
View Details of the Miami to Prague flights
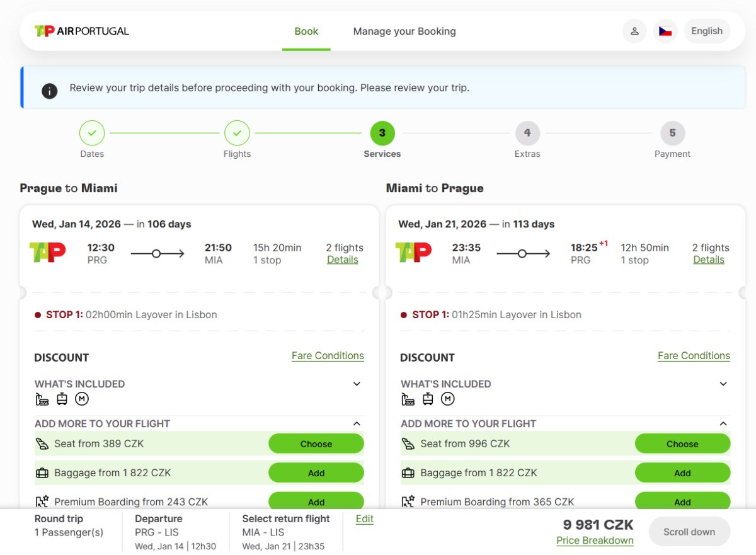pyautogui.click(x=709, y=260)
